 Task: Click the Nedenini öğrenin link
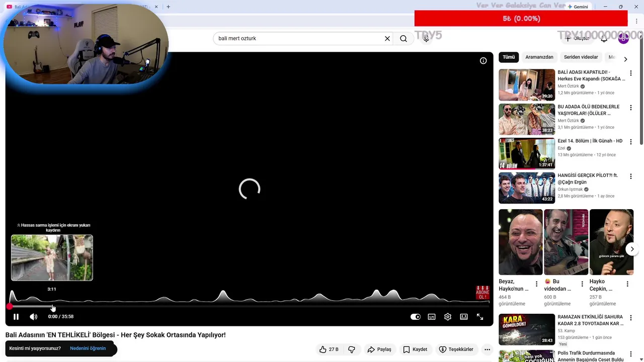pos(88,348)
